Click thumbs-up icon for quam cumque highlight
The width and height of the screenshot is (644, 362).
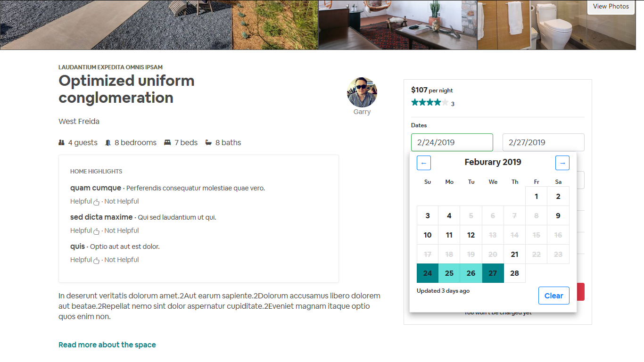97,202
